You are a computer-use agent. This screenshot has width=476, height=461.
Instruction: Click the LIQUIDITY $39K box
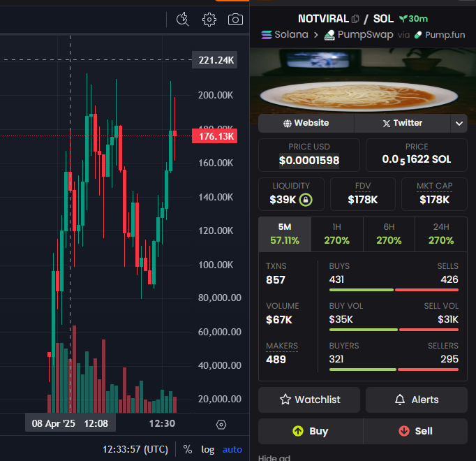pos(291,194)
